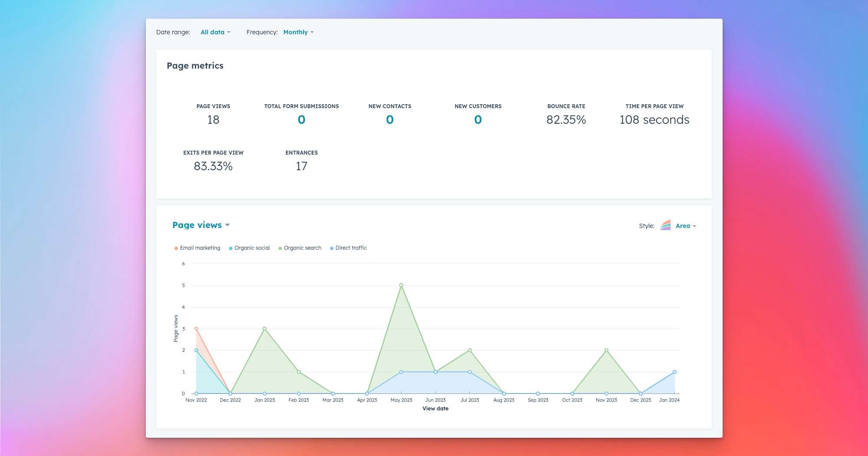Screen dimensions: 868x456
Task: Click the 108 seconds time per page view
Action: click(x=654, y=120)
